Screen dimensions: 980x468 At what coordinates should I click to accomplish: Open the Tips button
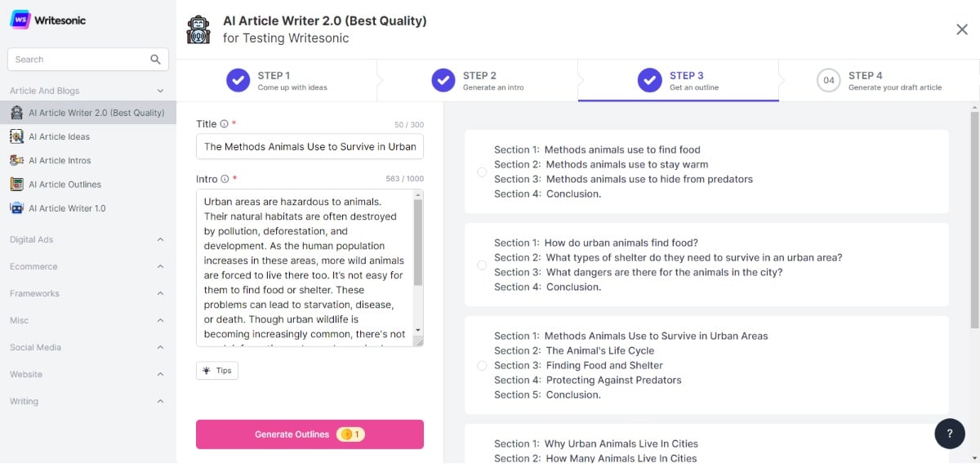[x=217, y=371]
